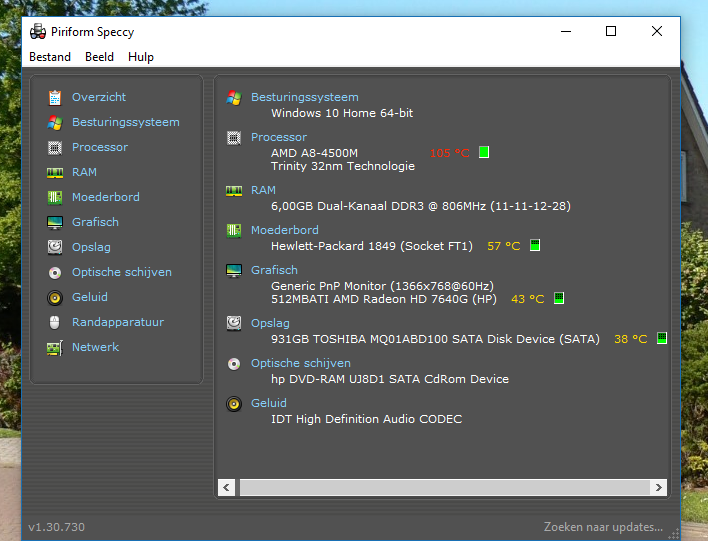
Task: Click the RAM heading link in summary
Action: point(263,190)
